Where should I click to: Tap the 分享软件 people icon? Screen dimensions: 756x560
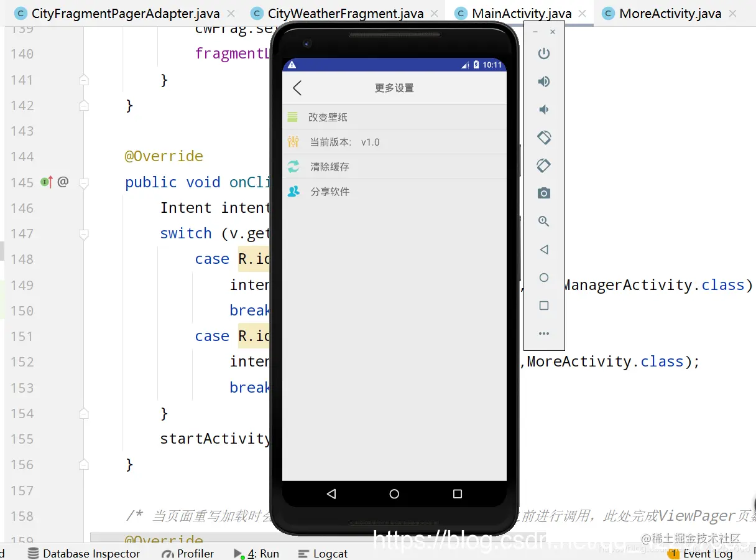tap(293, 192)
